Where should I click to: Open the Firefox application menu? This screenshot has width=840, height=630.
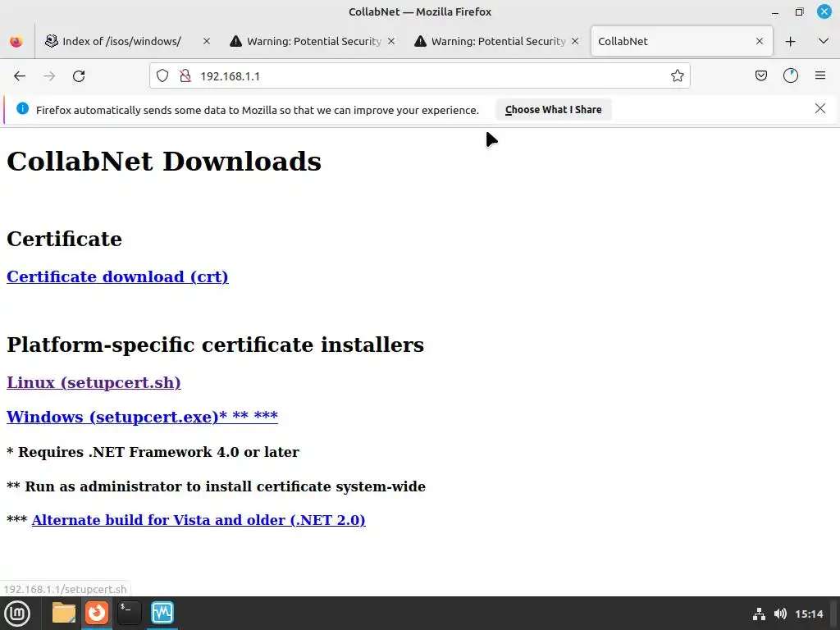click(x=820, y=76)
